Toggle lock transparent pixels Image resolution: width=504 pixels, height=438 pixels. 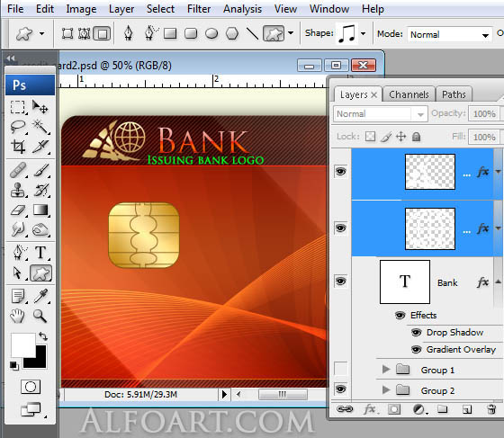370,137
